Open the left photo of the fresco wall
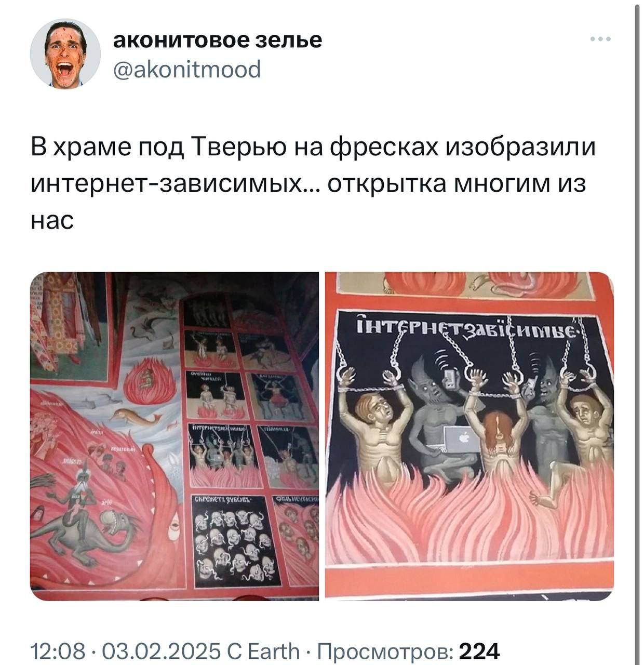Image resolution: width=644 pixels, height=665 pixels. click(175, 436)
